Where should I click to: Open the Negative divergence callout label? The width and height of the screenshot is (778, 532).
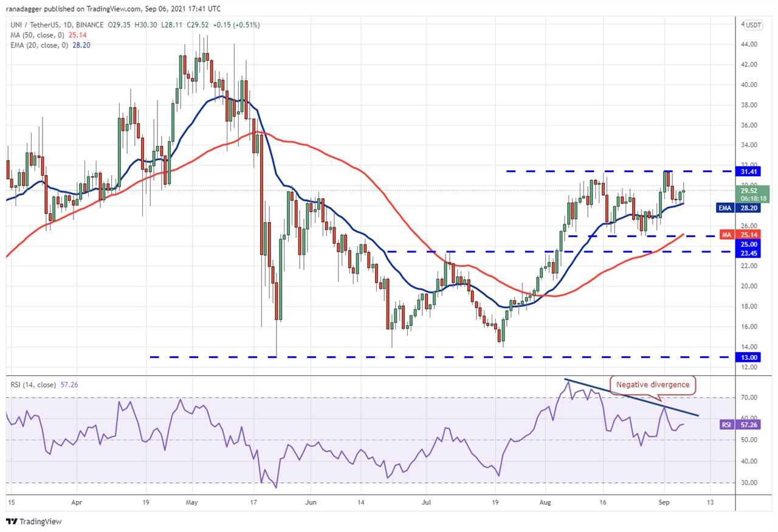point(653,385)
